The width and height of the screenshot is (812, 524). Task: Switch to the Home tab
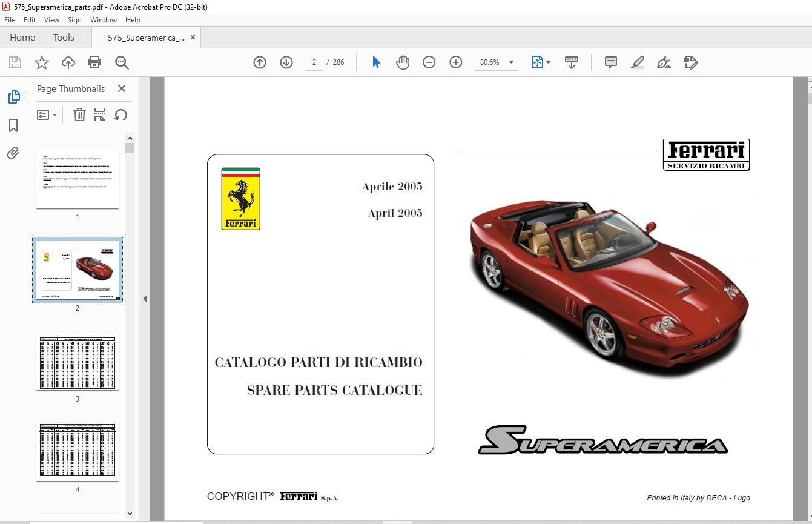point(22,38)
